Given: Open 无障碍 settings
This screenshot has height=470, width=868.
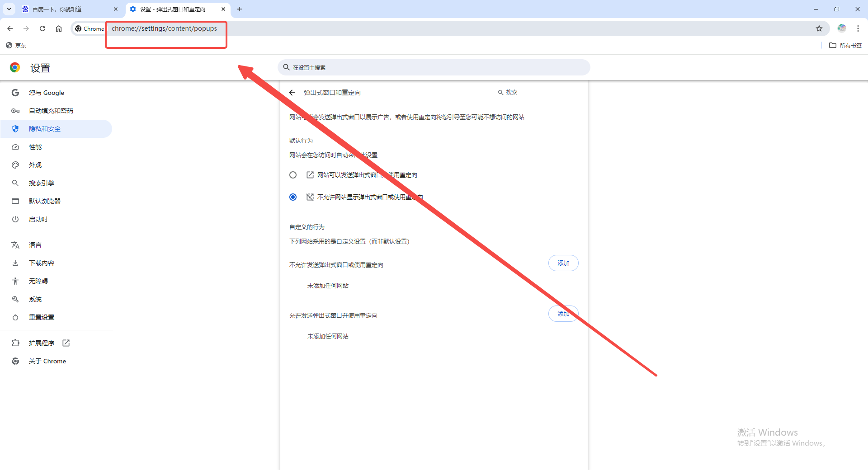Looking at the screenshot, I should (56, 281).
